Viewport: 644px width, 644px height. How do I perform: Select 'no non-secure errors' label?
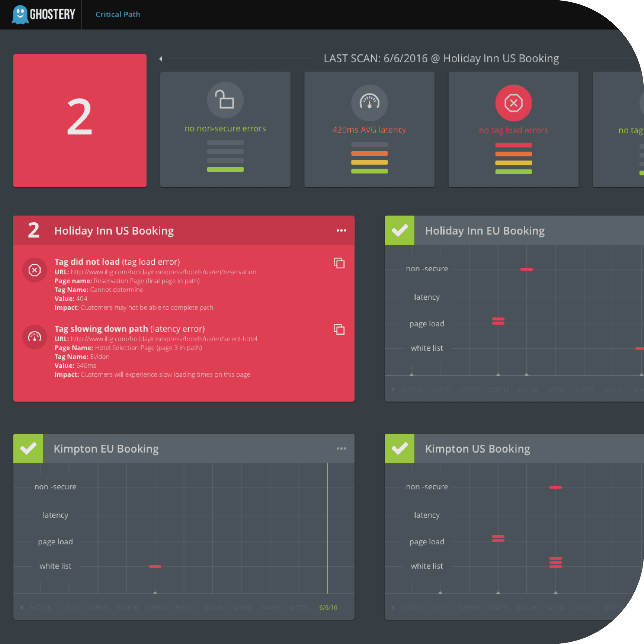tap(225, 129)
